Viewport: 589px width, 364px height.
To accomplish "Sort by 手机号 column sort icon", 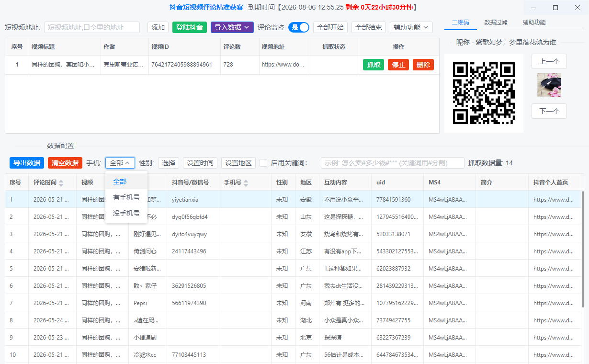I will click(246, 182).
